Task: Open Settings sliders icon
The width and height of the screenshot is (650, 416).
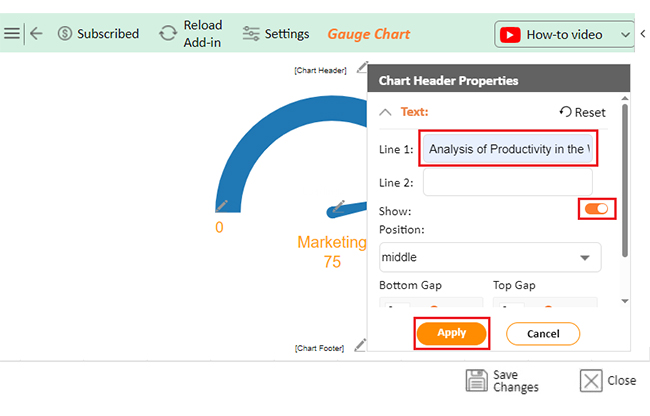Action: pos(251,34)
